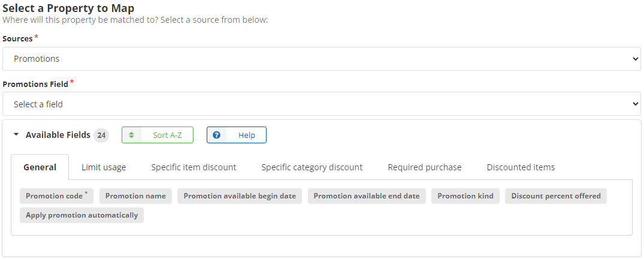Open the Promotions Field dropdown
Screen dimensions: 644x259
click(x=321, y=104)
